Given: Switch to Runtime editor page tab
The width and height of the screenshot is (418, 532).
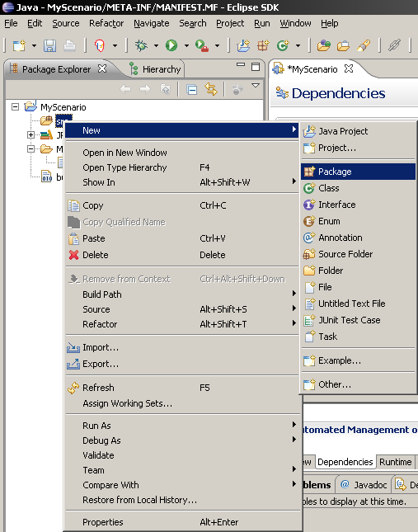Looking at the screenshot, I should pos(395,462).
